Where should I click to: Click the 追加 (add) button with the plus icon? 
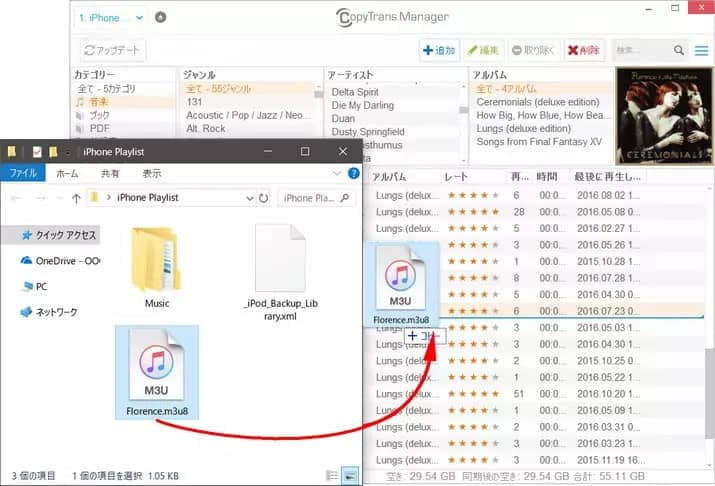(439, 50)
